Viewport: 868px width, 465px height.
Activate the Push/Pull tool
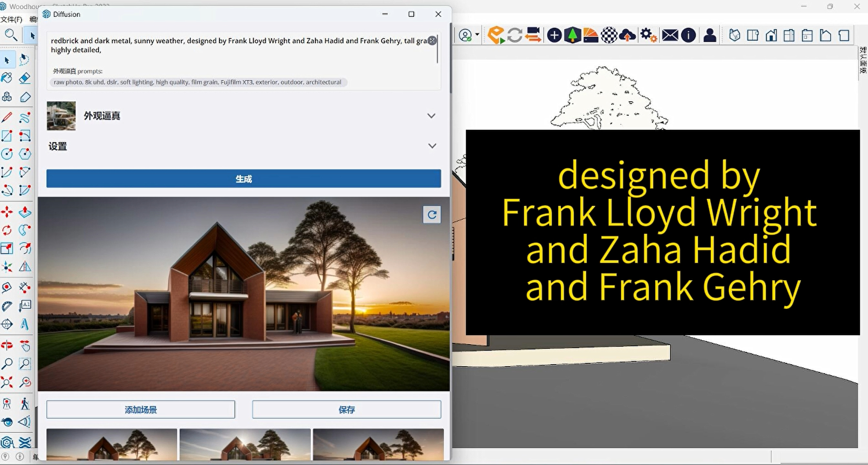click(25, 212)
